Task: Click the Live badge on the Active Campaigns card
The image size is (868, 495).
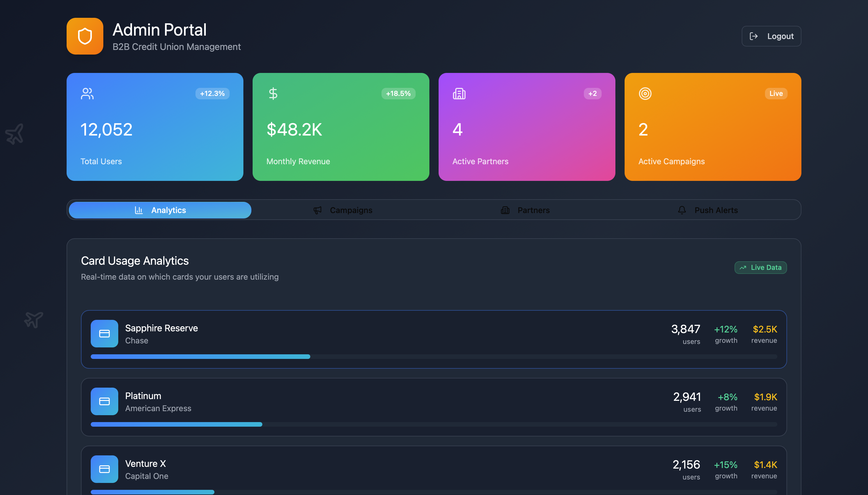Action: [x=776, y=94]
